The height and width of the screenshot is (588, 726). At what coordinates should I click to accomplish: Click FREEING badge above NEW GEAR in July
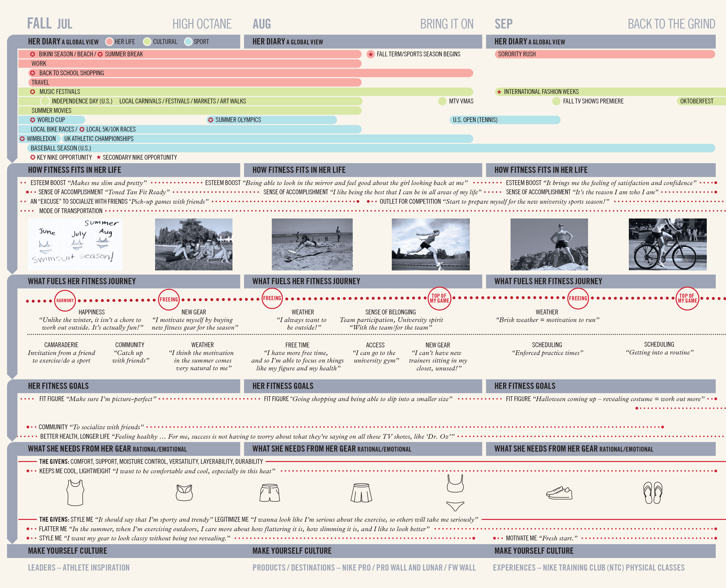coord(169,300)
